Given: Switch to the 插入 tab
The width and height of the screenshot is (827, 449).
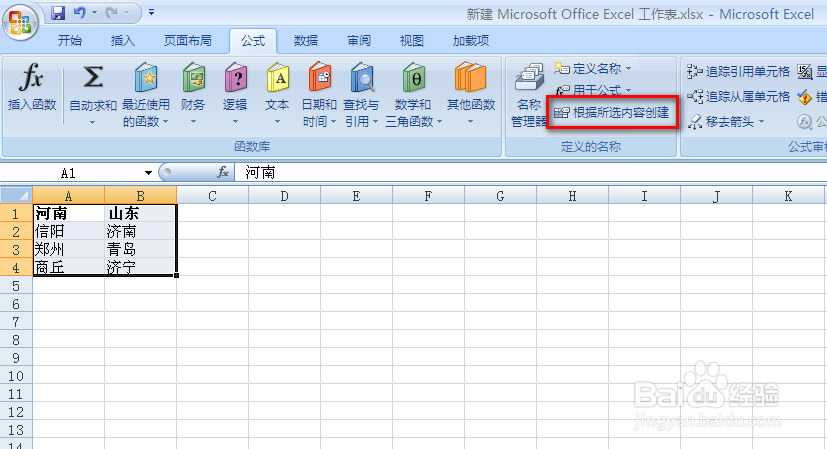Looking at the screenshot, I should point(122,41).
